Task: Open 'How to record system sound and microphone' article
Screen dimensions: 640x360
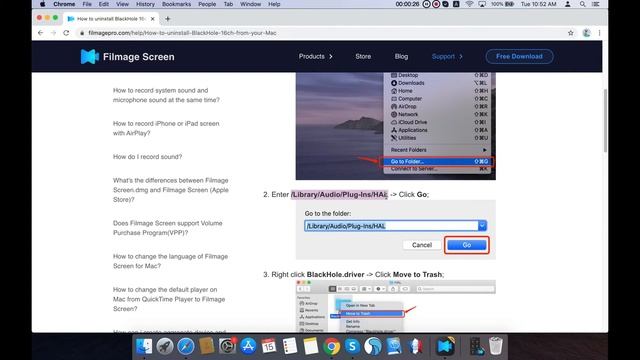Action: [166, 95]
